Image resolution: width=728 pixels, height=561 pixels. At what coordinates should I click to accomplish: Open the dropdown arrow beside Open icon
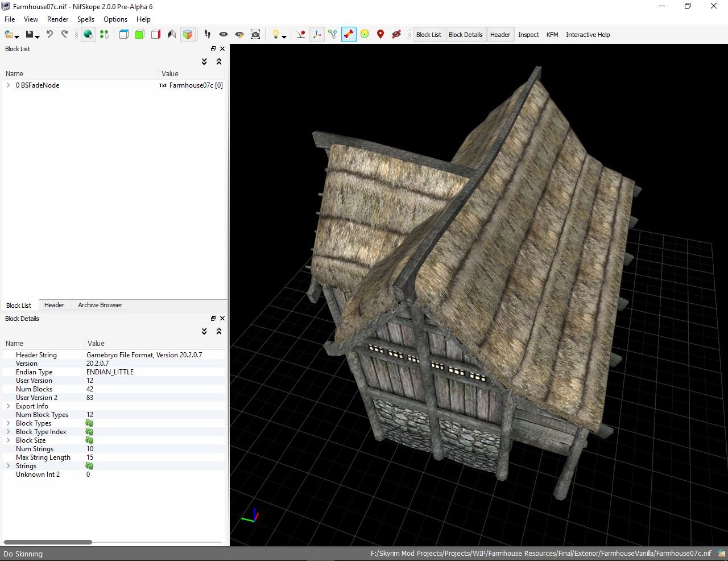(18, 37)
